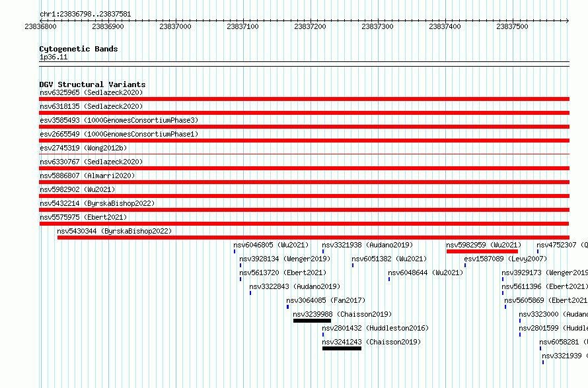The height and width of the screenshot is (388, 588).
Task: Click blue tick marker under nsv6051382
Action: point(353,265)
